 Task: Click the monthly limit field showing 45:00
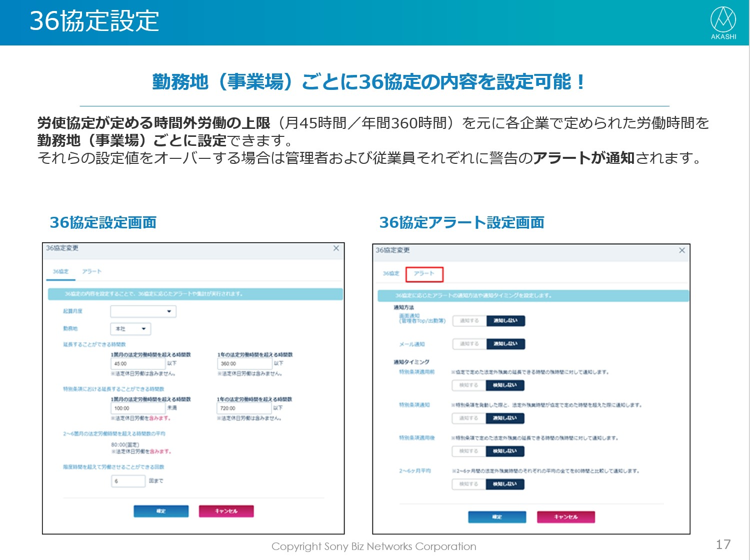137,364
